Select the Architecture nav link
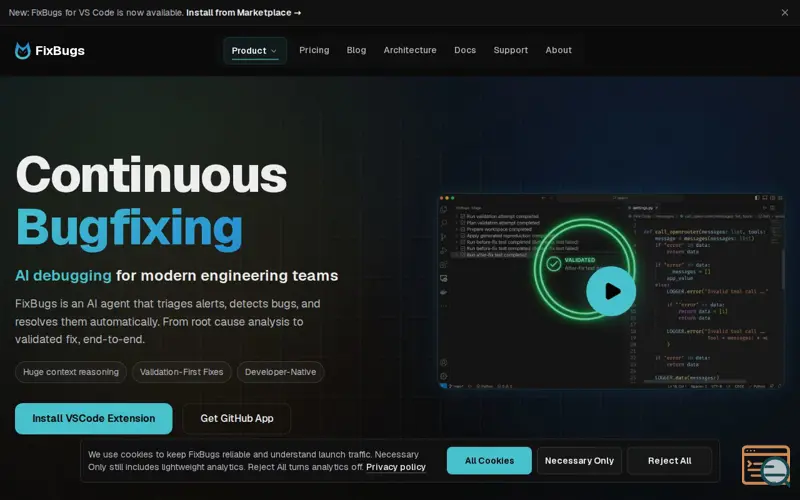 [410, 50]
